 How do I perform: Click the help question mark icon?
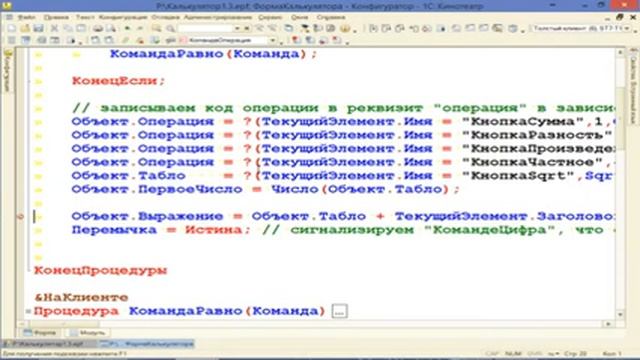[x=345, y=28]
